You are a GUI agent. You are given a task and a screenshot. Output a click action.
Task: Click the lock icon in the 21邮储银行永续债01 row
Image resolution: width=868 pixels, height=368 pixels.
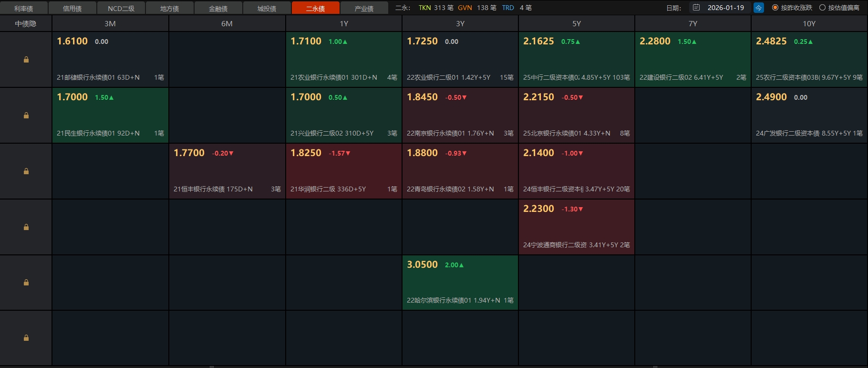pyautogui.click(x=26, y=60)
